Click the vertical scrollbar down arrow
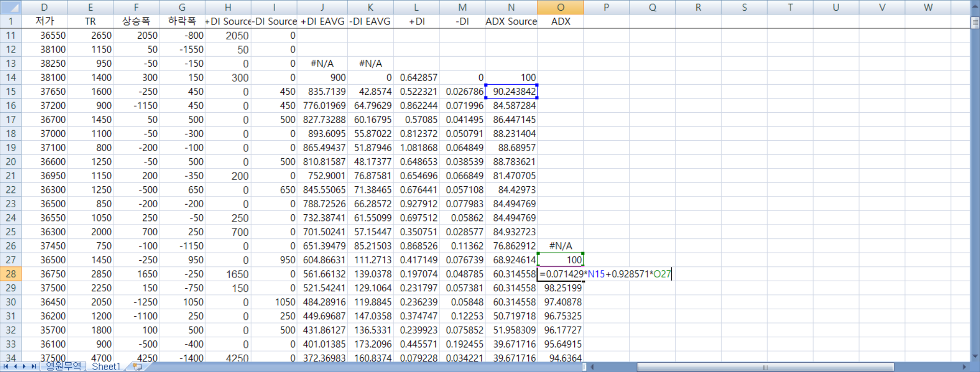980x372 pixels. [x=975, y=357]
